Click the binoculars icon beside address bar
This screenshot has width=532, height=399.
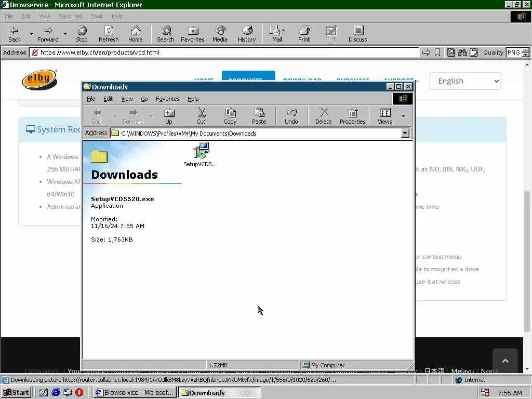pos(462,52)
